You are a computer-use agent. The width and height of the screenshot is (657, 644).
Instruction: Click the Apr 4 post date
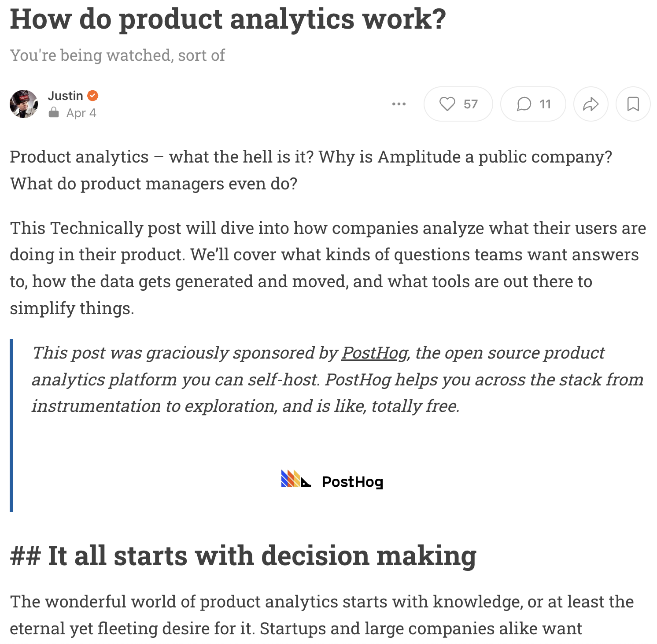[x=81, y=113]
